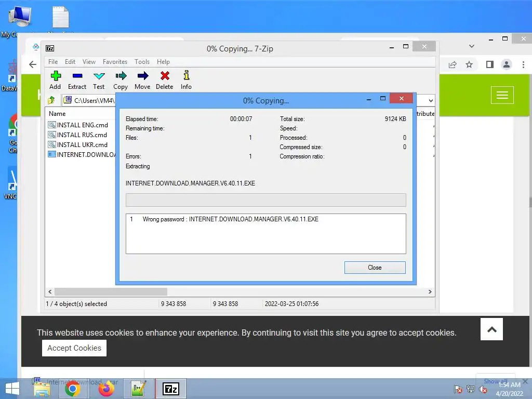This screenshot has width=532, height=399.
Task: Select INSTALL RUS.cmd file
Action: 78,135
